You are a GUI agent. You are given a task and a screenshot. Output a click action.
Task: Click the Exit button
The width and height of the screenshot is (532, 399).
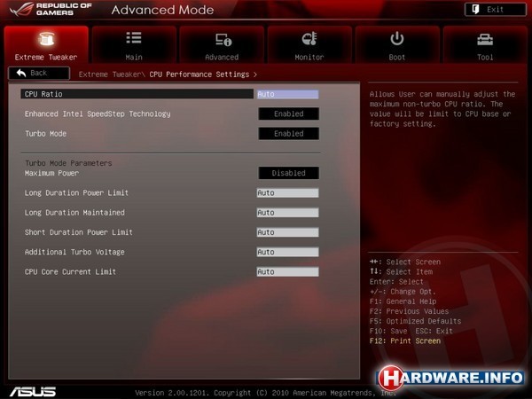pos(496,10)
